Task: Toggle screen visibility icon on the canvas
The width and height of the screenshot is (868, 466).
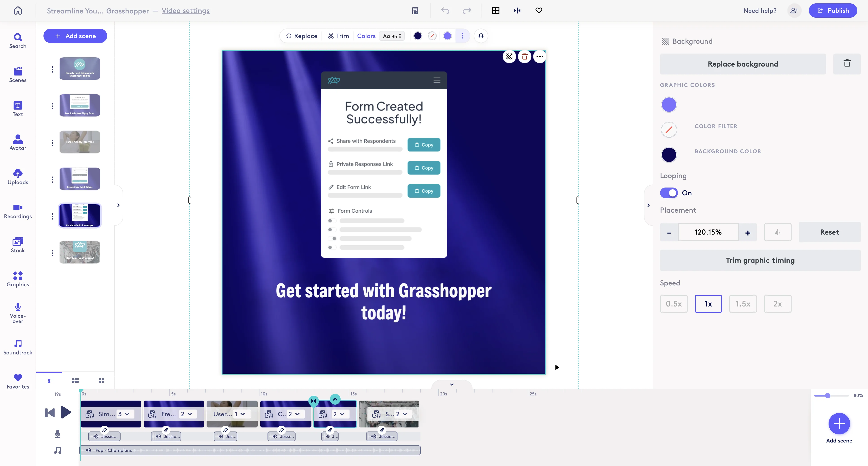Action: coord(509,57)
